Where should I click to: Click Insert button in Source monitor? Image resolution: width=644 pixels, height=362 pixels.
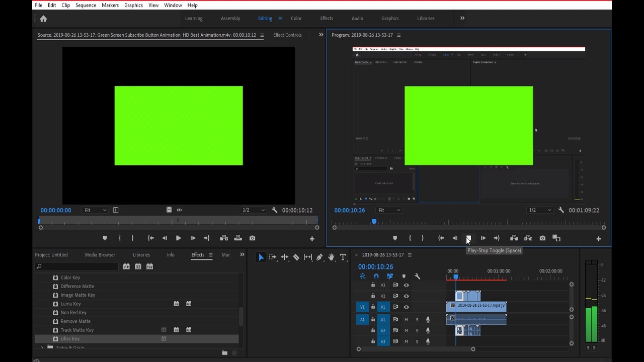tap(224, 238)
